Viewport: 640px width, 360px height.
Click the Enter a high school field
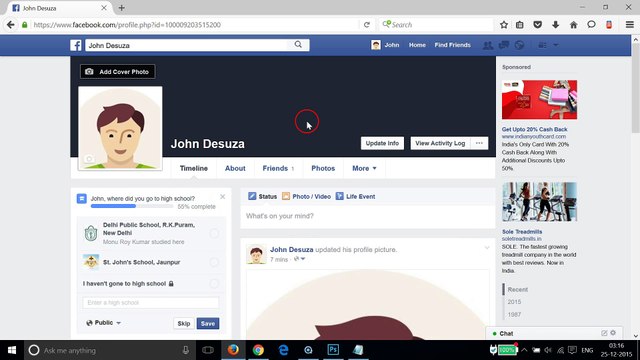tap(151, 302)
